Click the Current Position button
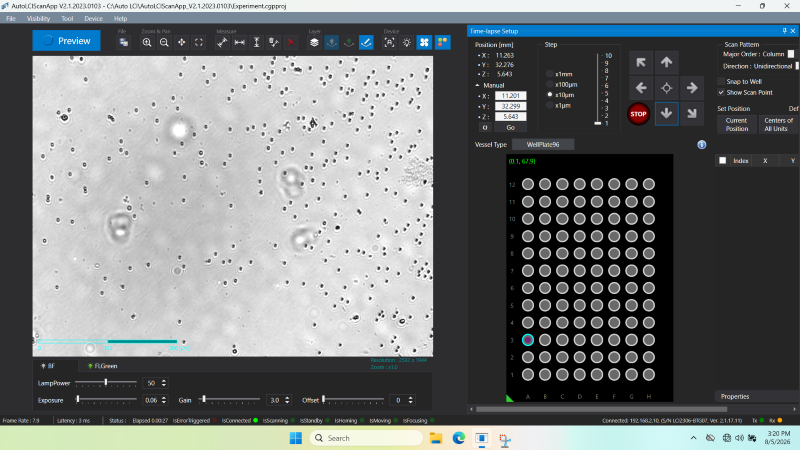Screen dimensions: 800x450 (737, 124)
